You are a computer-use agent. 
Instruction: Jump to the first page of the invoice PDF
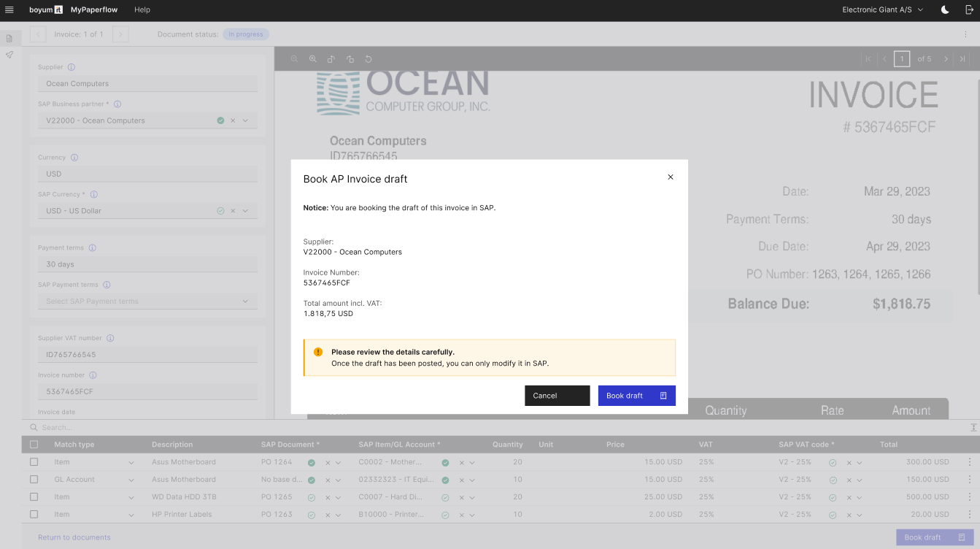(868, 59)
